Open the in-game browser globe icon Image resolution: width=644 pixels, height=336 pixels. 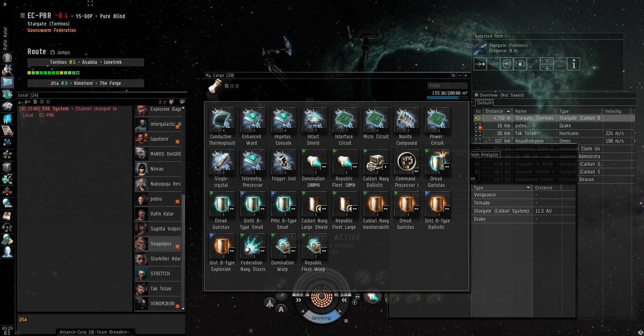(7, 203)
